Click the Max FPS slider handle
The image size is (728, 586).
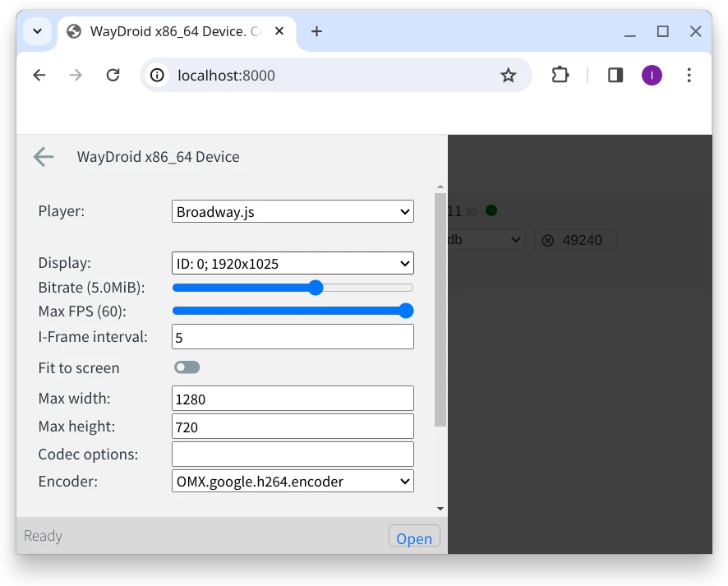tap(405, 311)
